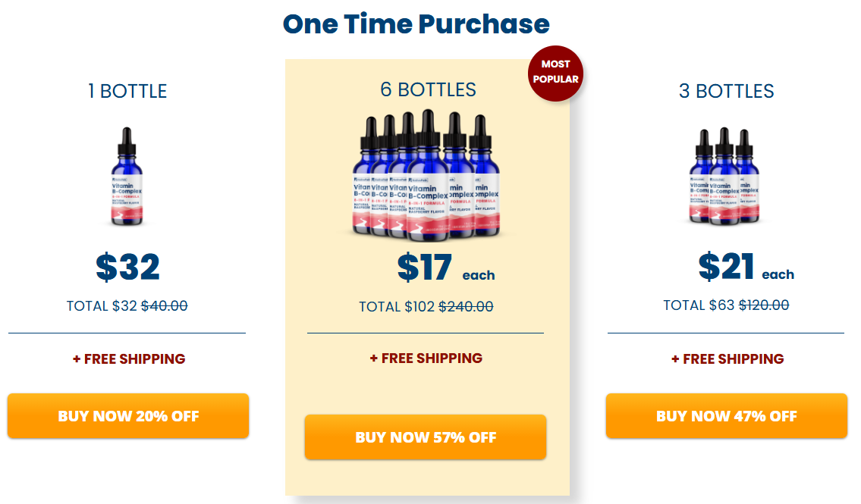
Task: Click the six bottles product image
Action: click(426, 176)
